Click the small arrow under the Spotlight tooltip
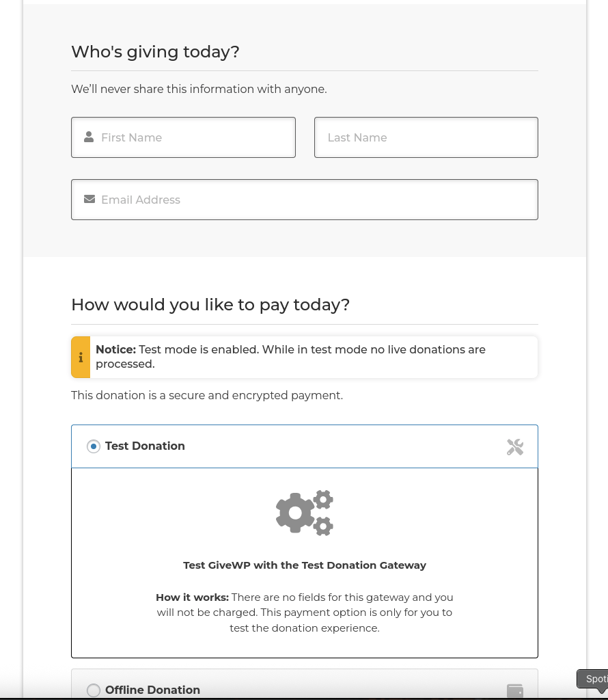This screenshot has width=608, height=700. point(602,690)
